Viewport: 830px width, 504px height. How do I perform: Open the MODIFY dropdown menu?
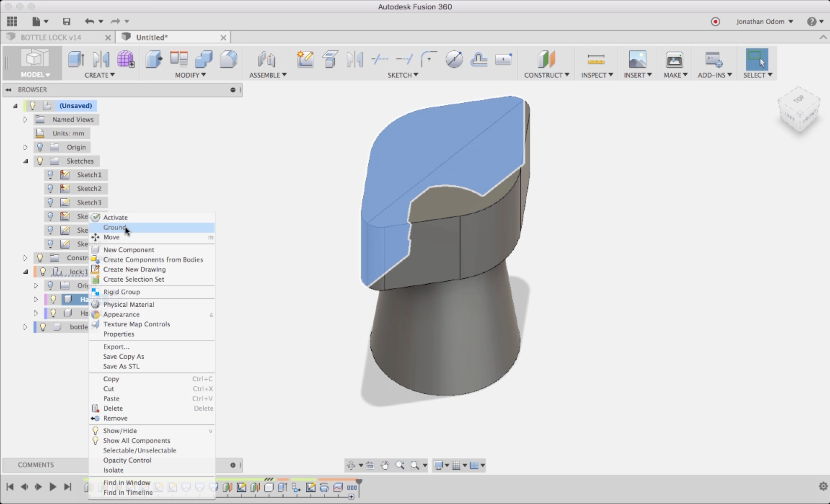[190, 75]
